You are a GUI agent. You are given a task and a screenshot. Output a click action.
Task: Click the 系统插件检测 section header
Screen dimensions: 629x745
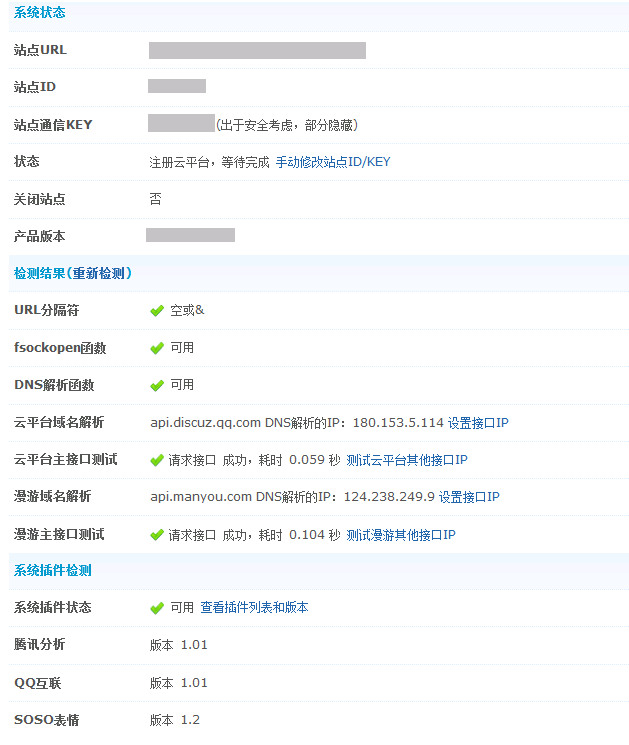pyautogui.click(x=52, y=570)
